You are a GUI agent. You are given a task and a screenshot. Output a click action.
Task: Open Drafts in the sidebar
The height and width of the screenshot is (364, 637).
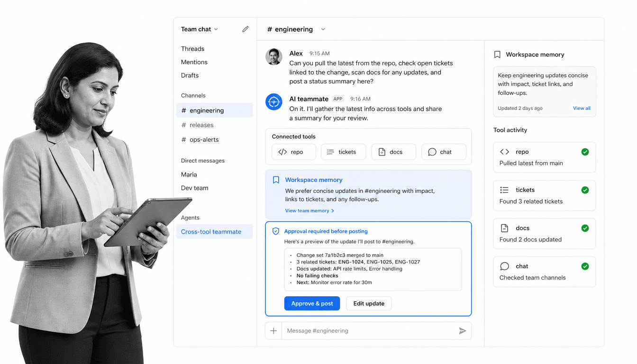pyautogui.click(x=190, y=75)
